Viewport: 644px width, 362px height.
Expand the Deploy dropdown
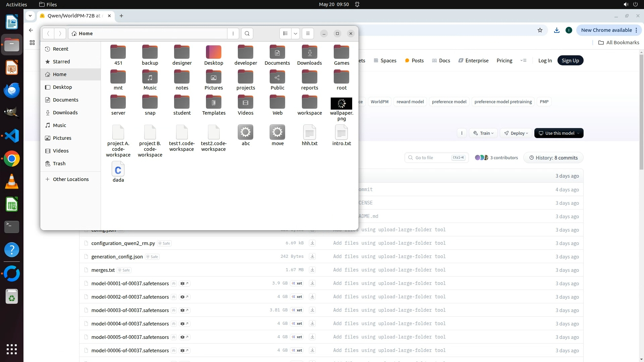click(516, 133)
